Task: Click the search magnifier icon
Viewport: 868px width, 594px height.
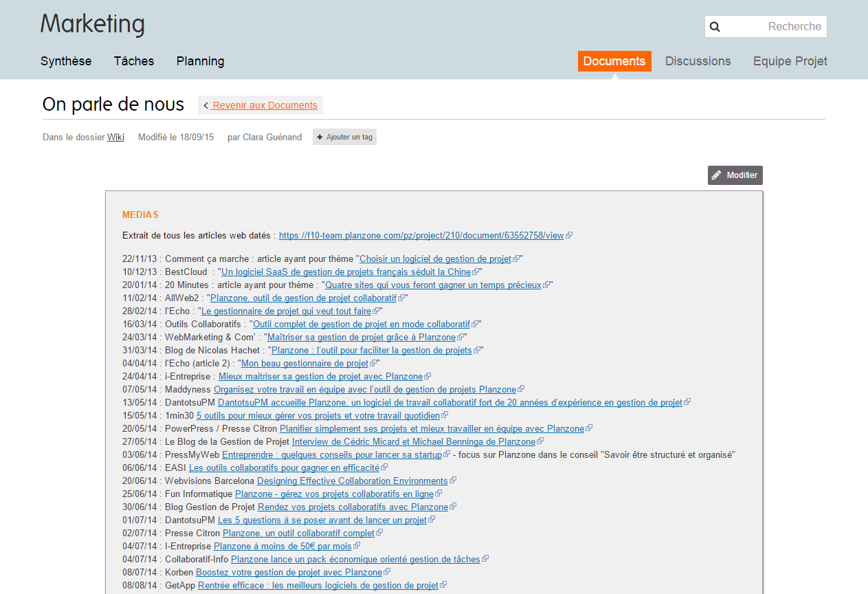Action: pyautogui.click(x=715, y=27)
